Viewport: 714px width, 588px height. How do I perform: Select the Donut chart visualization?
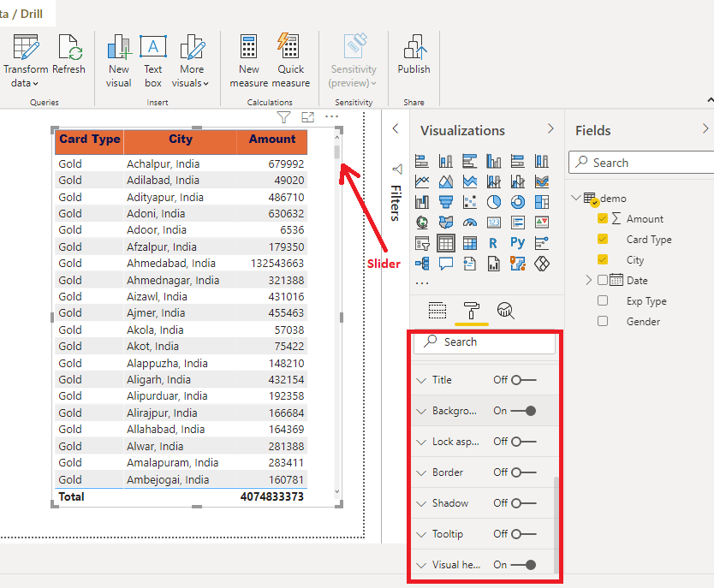coord(518,202)
